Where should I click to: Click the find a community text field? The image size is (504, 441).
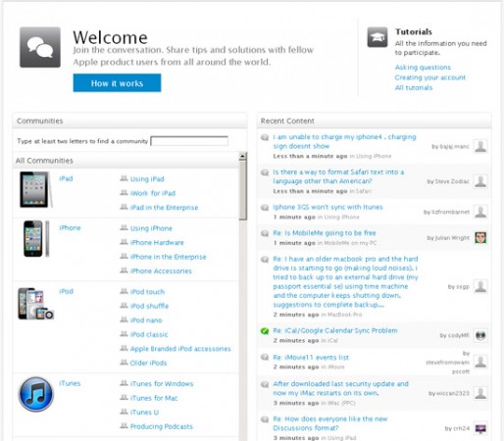coord(189,141)
